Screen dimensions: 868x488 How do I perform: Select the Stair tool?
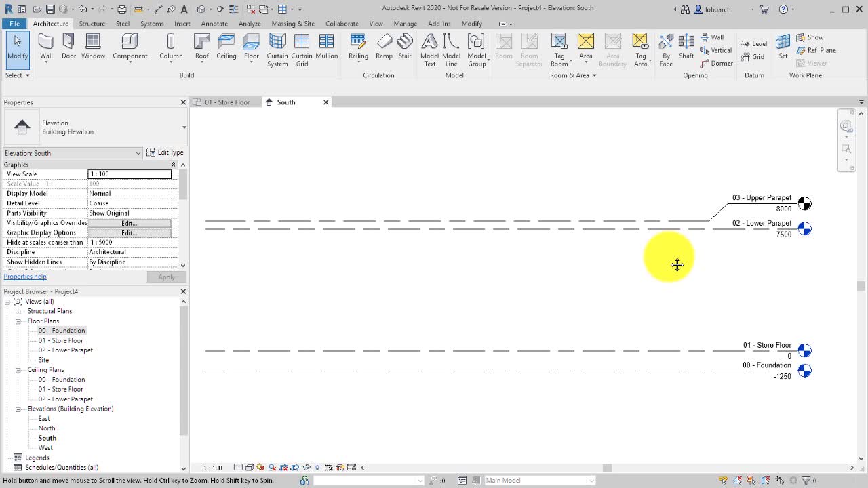click(405, 46)
